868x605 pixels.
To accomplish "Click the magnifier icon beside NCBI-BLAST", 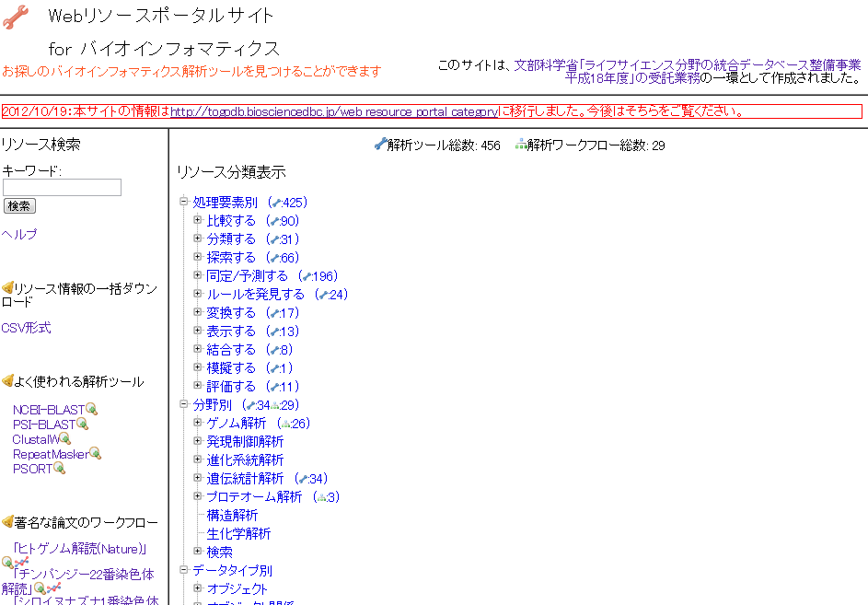I will (91, 410).
